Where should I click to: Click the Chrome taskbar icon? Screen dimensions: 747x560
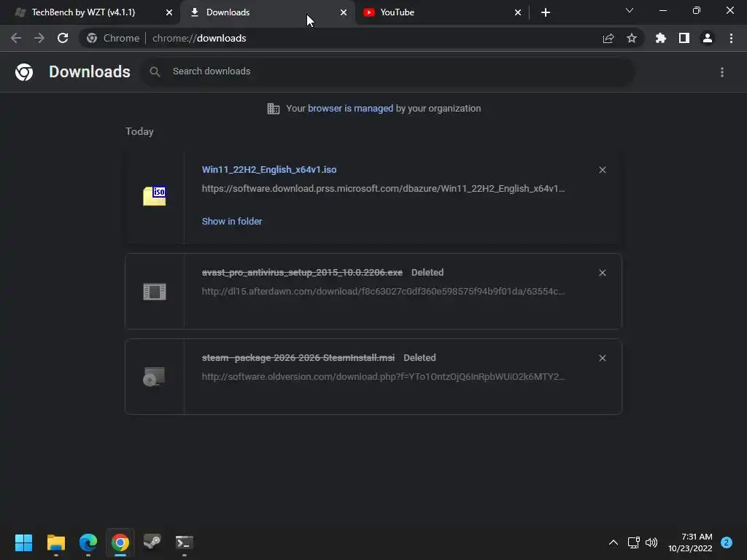[x=120, y=542]
